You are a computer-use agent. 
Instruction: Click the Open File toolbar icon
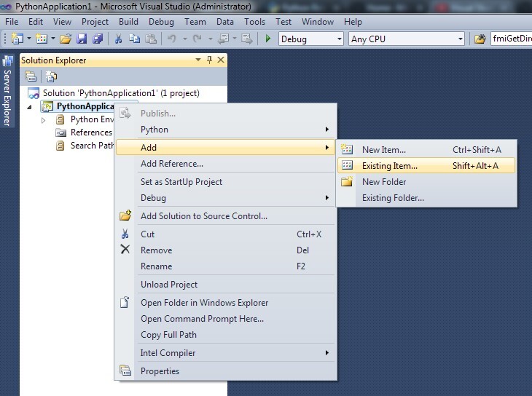coord(66,39)
